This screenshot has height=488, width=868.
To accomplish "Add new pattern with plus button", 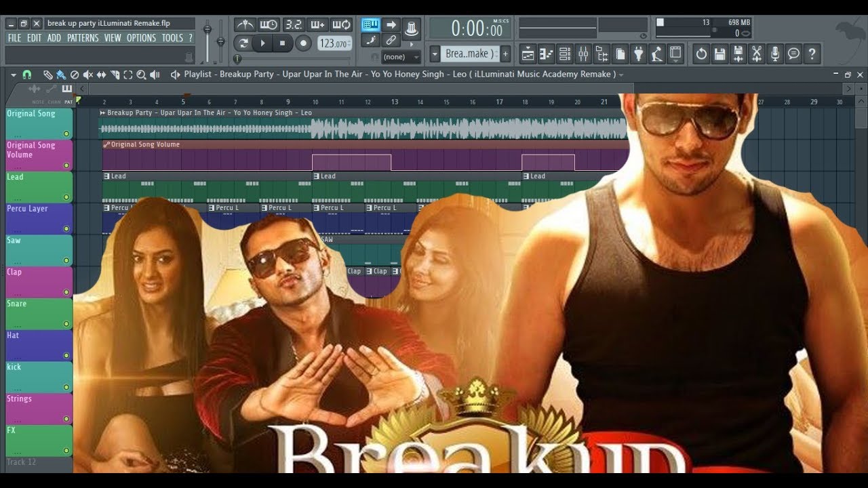I will click(505, 54).
